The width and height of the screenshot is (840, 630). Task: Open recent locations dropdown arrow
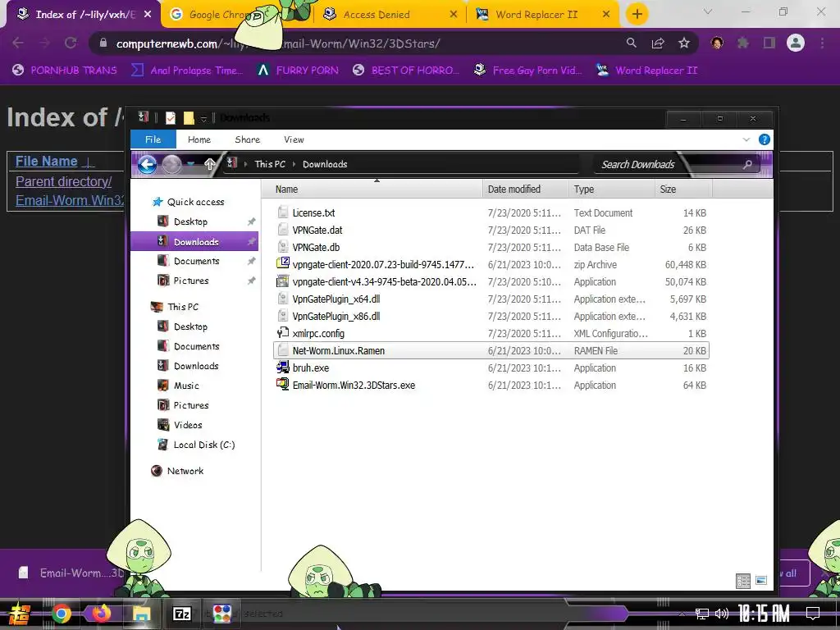(190, 164)
